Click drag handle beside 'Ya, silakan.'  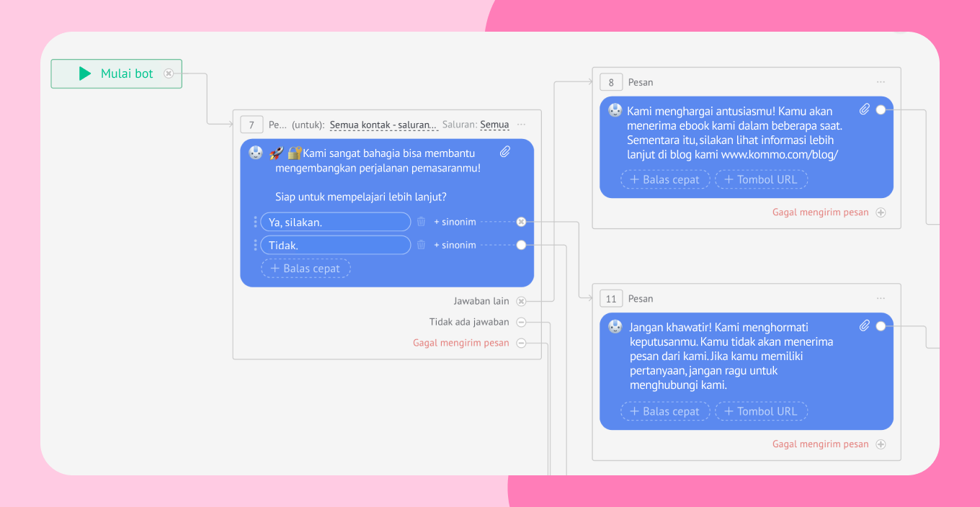pos(255,222)
